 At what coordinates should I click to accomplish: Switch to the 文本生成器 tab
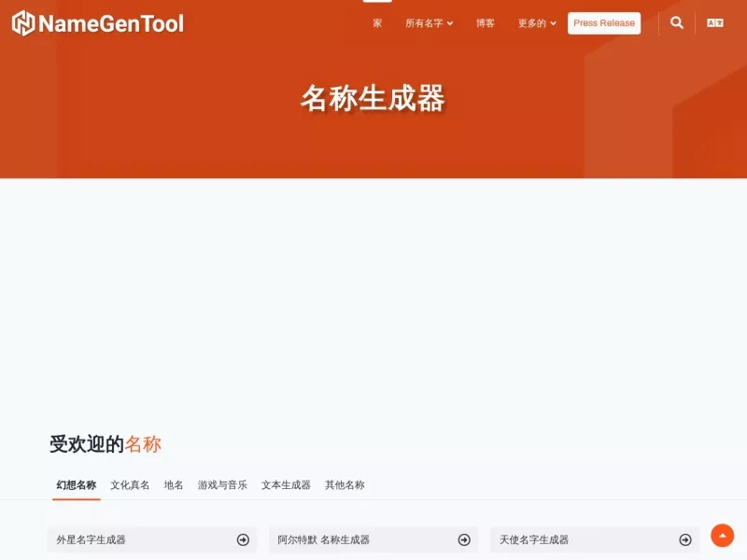286,485
